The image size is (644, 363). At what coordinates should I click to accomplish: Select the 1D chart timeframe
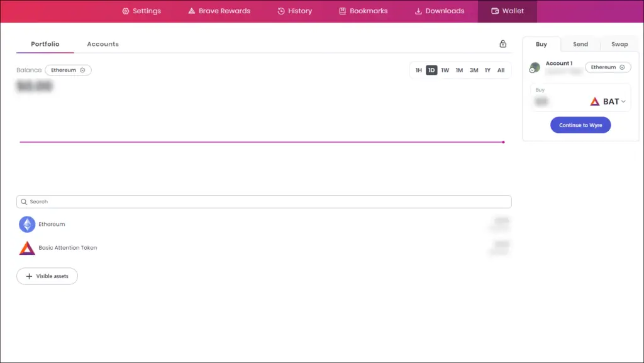pos(431,70)
